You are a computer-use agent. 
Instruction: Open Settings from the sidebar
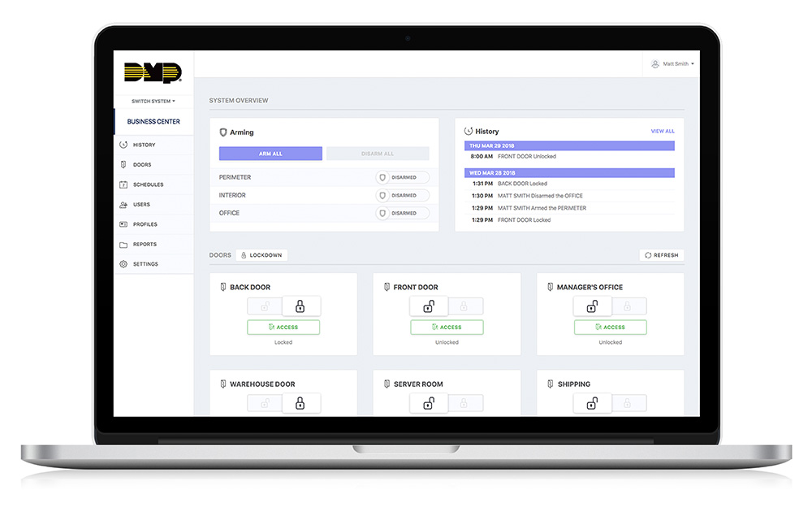tap(146, 264)
